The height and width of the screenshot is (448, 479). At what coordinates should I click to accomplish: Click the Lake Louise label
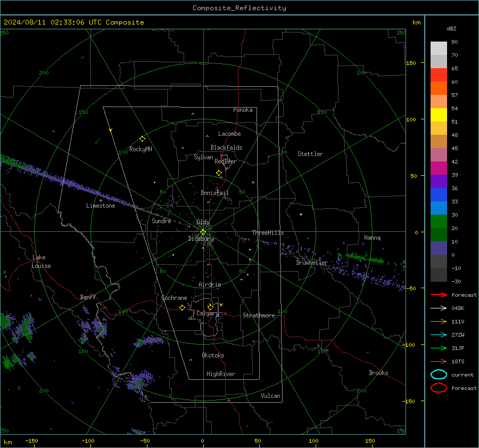(42, 262)
